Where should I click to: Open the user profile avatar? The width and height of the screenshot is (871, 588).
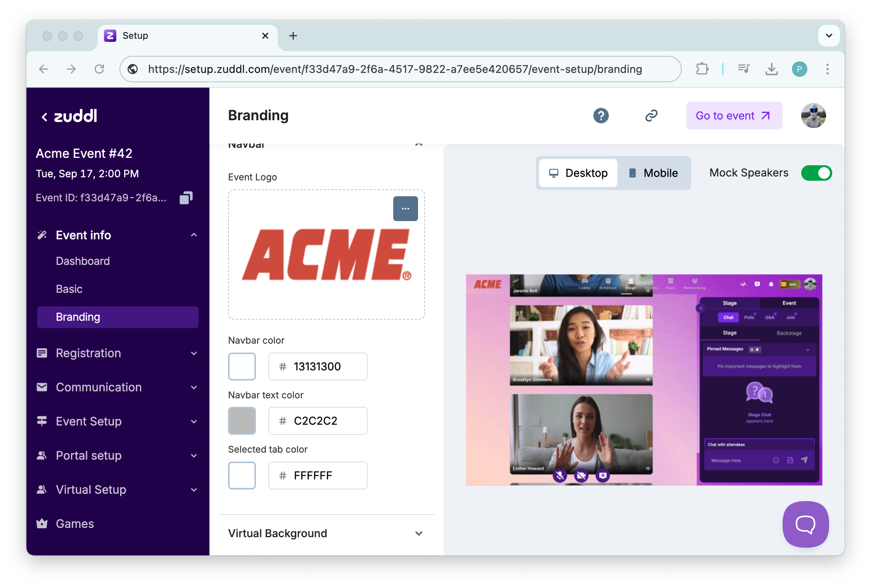click(813, 116)
